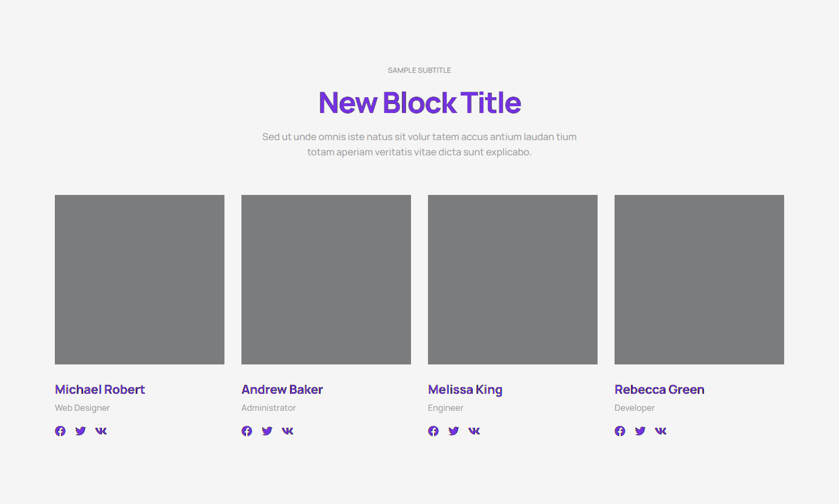The width and height of the screenshot is (839, 504).
Task: Click the Andrew Baker name link
Action: coord(282,390)
